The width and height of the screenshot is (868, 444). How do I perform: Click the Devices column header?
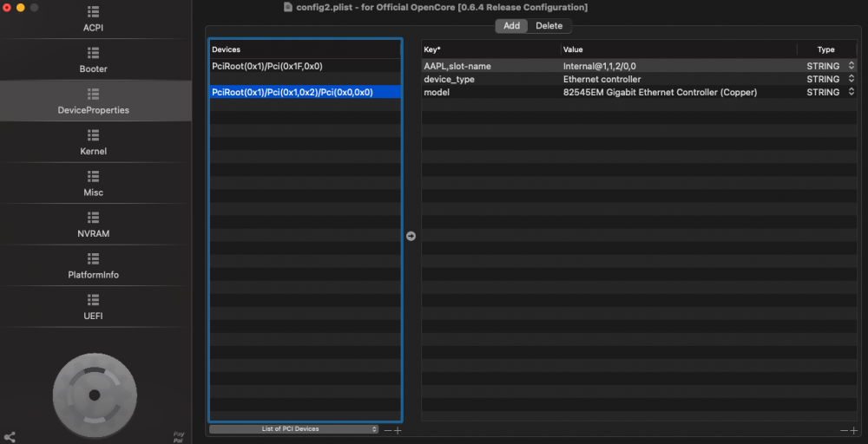point(305,49)
